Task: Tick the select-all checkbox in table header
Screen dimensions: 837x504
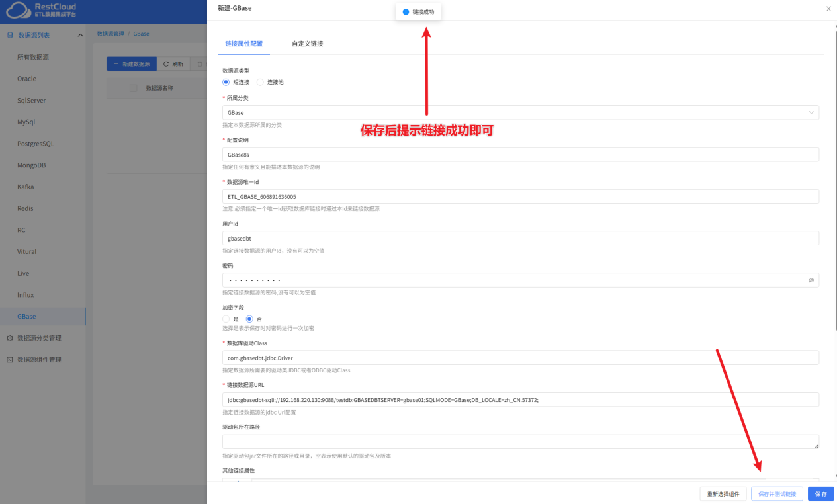Action: 133,88
